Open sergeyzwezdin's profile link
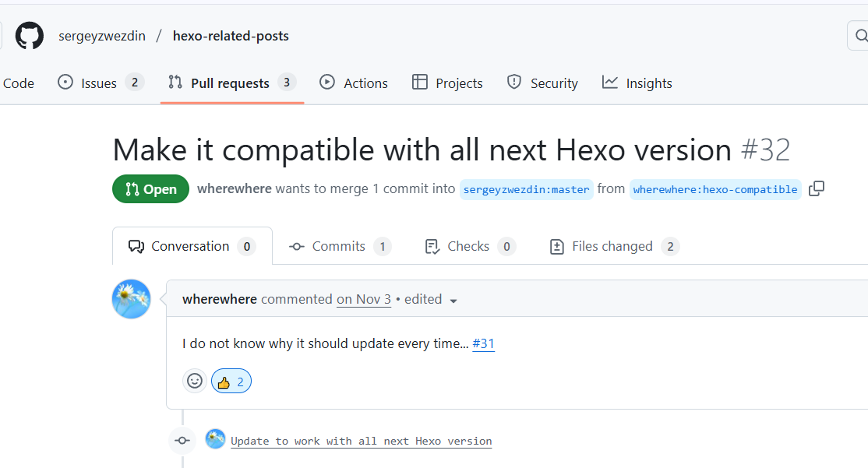Image resolution: width=868 pixels, height=468 pixels. pyautogui.click(x=102, y=36)
